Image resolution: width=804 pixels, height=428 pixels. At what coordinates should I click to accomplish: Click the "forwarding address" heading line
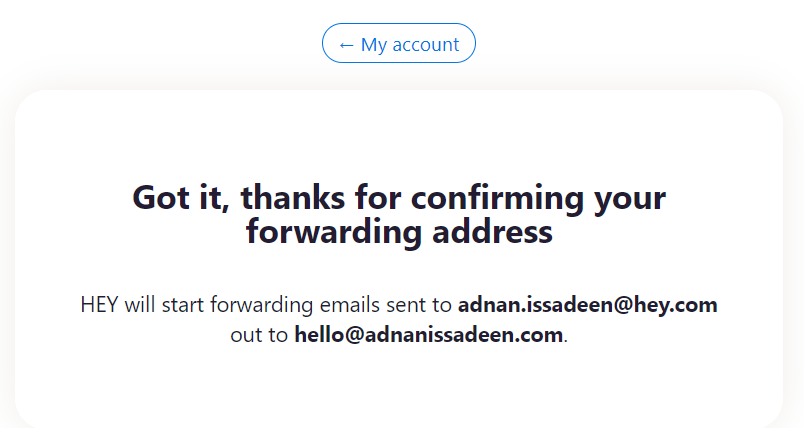[x=399, y=232]
